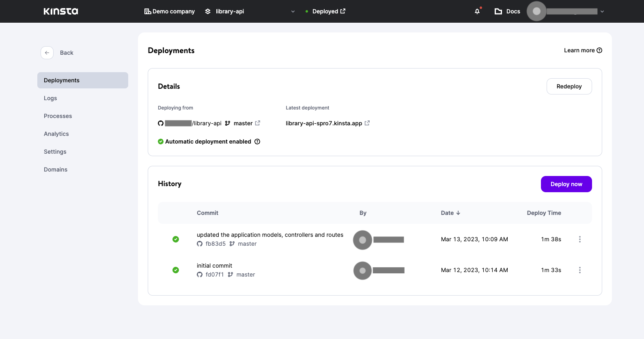Click the fd07f1 commit hash

click(x=215, y=275)
